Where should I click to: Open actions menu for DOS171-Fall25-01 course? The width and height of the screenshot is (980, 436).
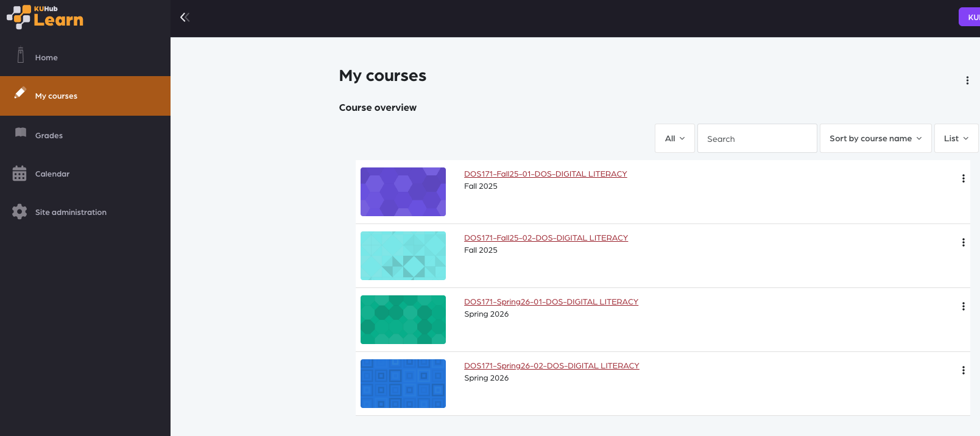964,178
